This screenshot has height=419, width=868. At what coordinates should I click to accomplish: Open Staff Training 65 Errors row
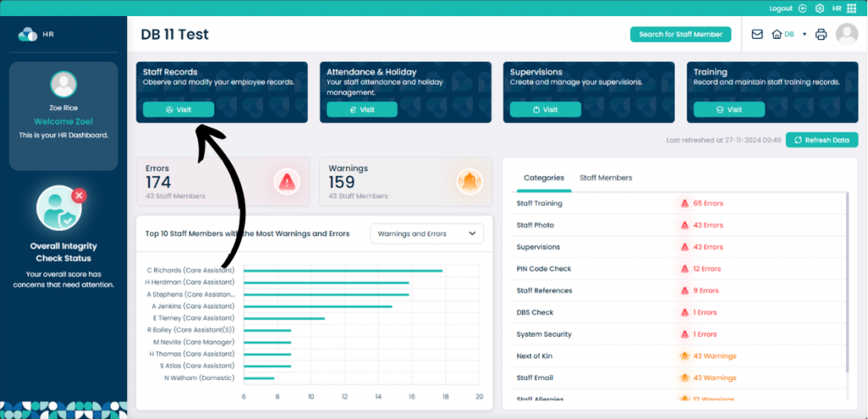point(679,204)
